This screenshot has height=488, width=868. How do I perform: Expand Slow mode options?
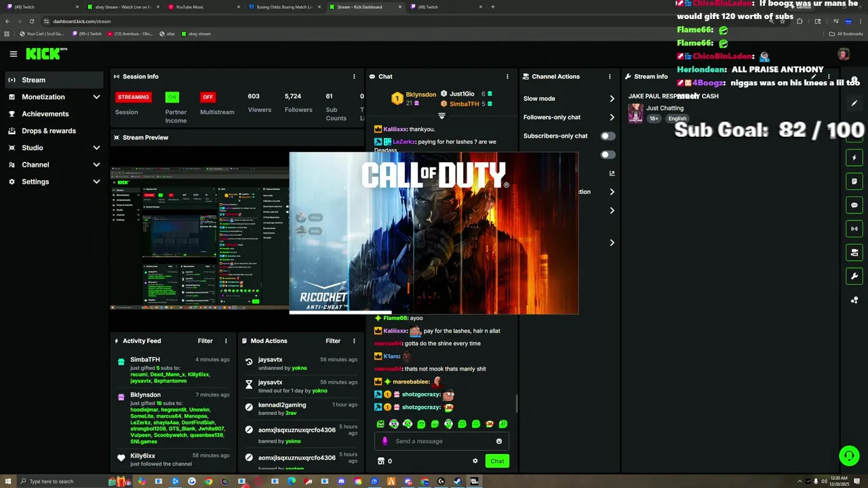tap(612, 99)
